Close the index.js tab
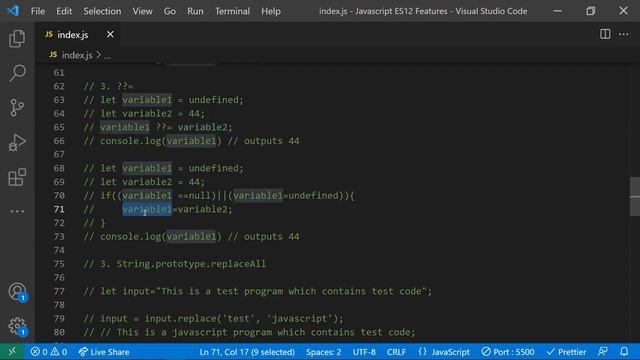The width and height of the screenshot is (640, 360). tap(110, 34)
